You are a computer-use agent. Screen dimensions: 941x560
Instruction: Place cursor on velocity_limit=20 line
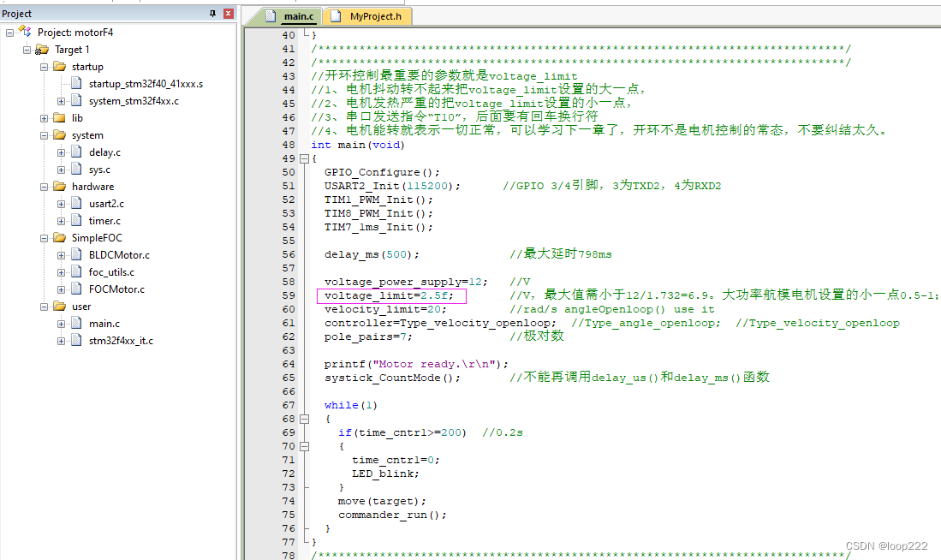tap(385, 310)
